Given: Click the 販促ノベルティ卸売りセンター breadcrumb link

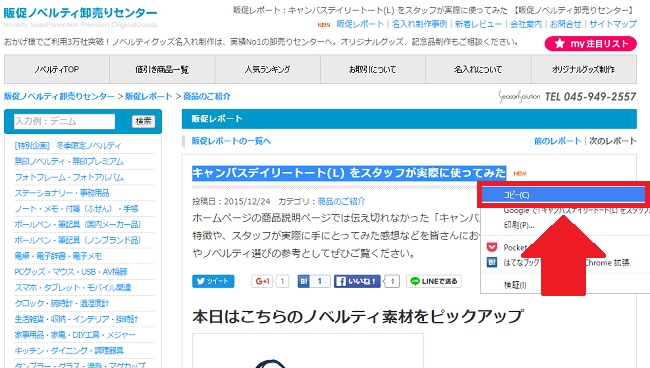Looking at the screenshot, I should click(59, 96).
